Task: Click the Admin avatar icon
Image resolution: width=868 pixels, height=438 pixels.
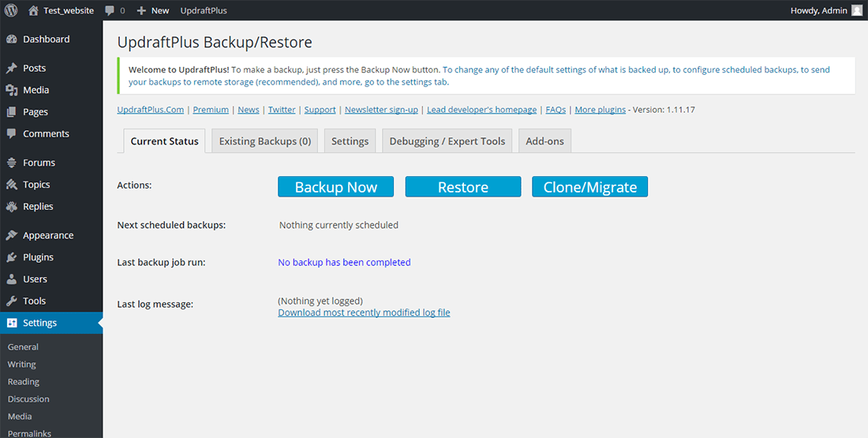Action: pyautogui.click(x=856, y=10)
